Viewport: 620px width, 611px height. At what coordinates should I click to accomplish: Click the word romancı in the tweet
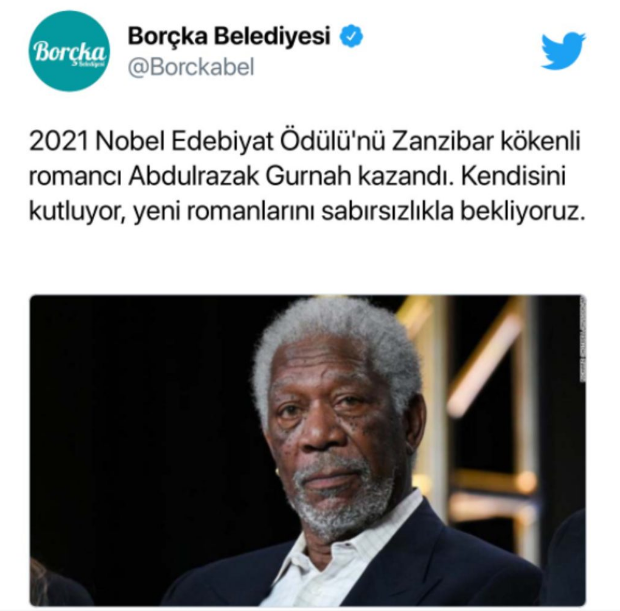tap(75, 178)
